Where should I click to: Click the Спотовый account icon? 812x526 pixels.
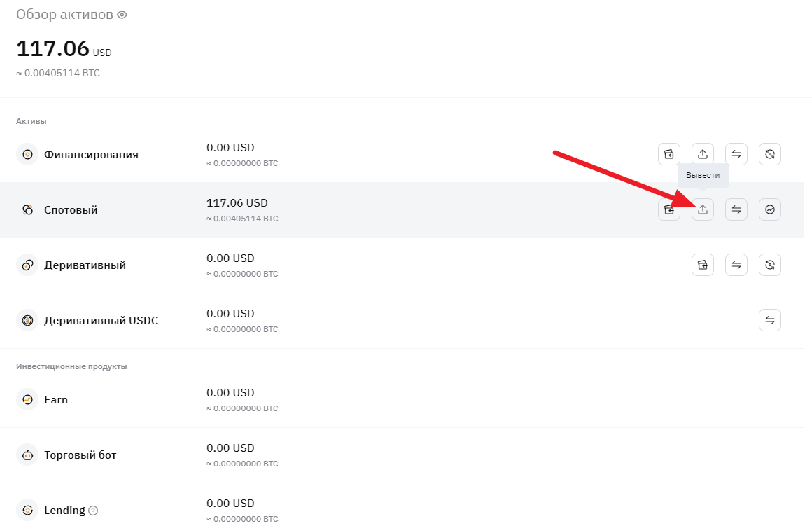[x=27, y=210]
